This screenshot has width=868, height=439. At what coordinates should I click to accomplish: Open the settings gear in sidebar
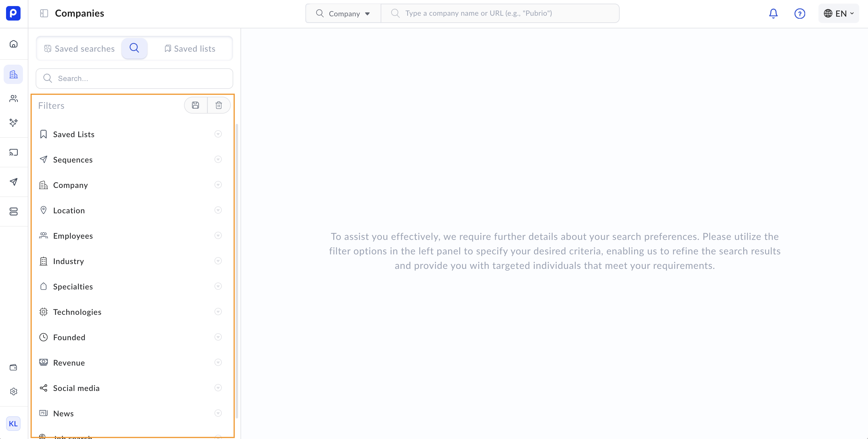(14, 392)
